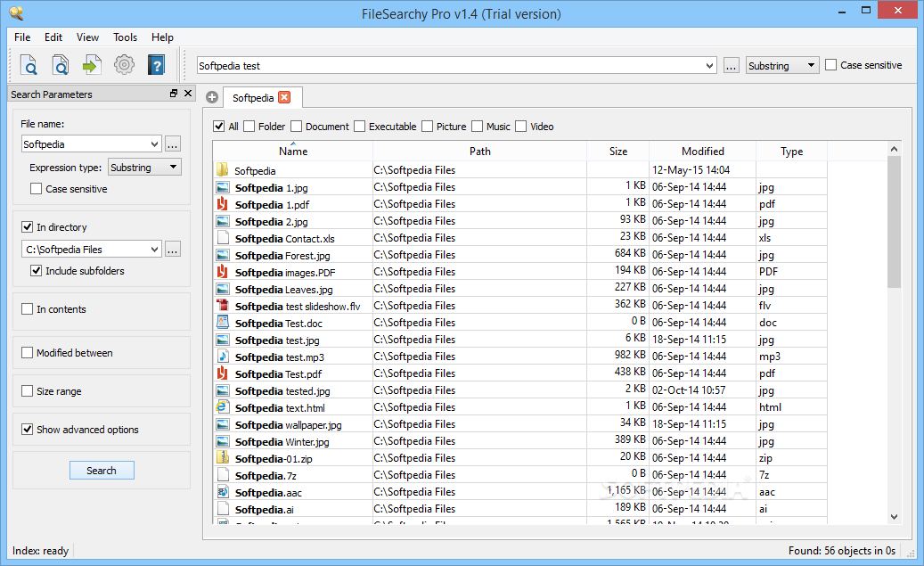Screen dimensions: 924x566
Task: Add a new search tab with the plus icon
Action: (x=212, y=97)
